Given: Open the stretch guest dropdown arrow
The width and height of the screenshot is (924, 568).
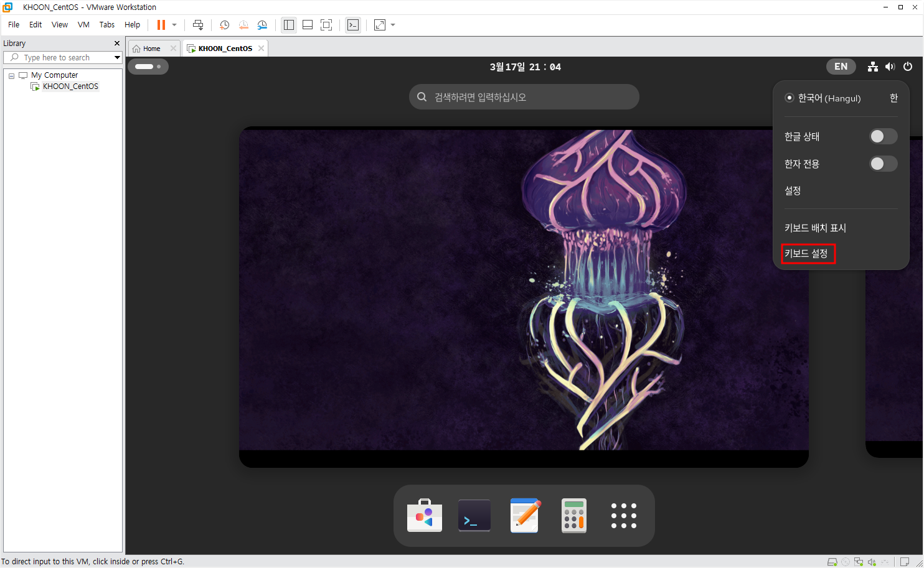Looking at the screenshot, I should point(393,25).
